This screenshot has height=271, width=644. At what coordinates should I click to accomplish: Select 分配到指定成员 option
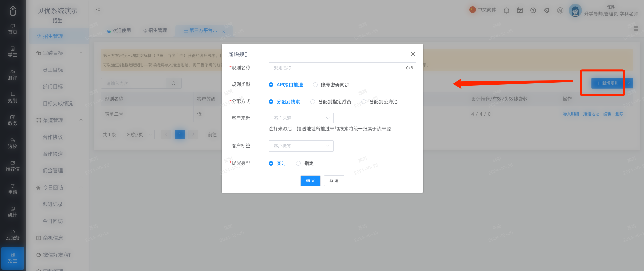click(331, 102)
